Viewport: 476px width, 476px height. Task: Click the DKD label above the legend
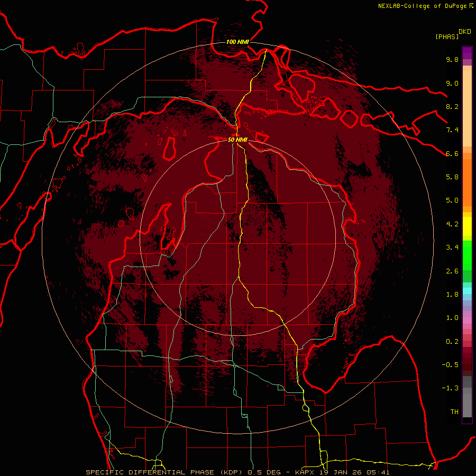(464, 32)
